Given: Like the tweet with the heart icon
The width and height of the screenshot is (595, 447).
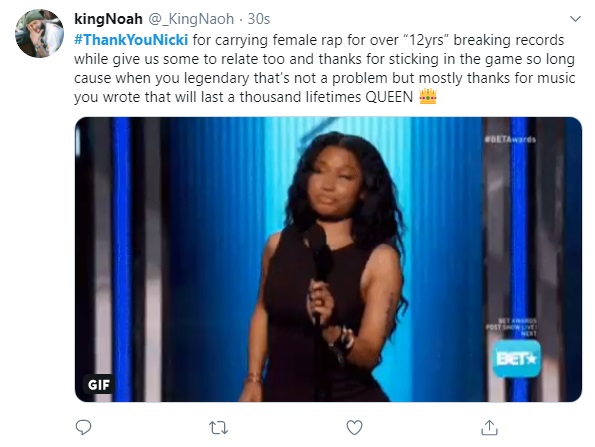Looking at the screenshot, I should [x=354, y=428].
